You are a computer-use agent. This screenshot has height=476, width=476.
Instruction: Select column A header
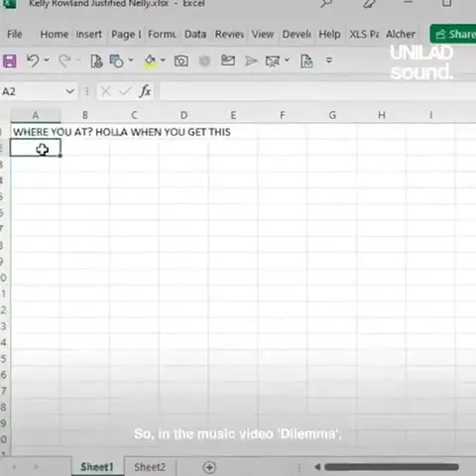(36, 115)
